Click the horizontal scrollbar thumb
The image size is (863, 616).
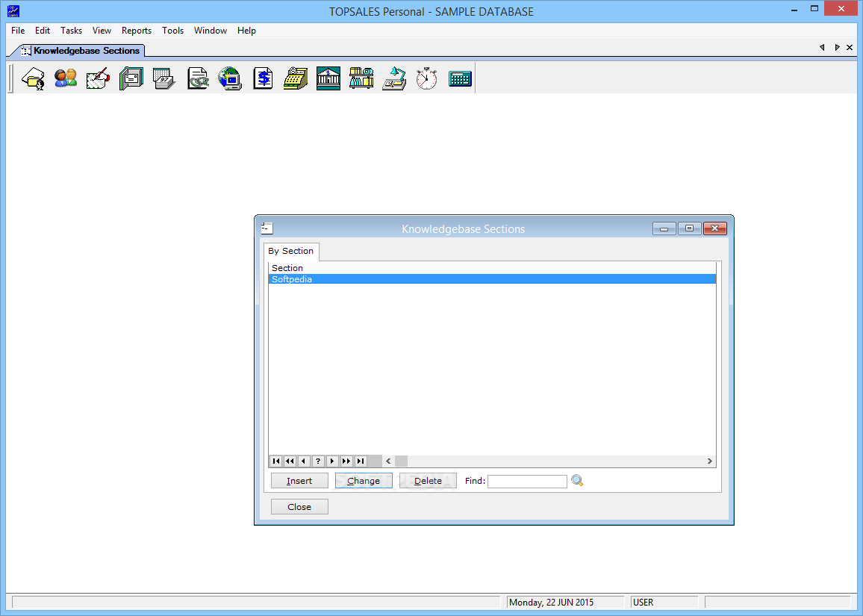coord(401,461)
